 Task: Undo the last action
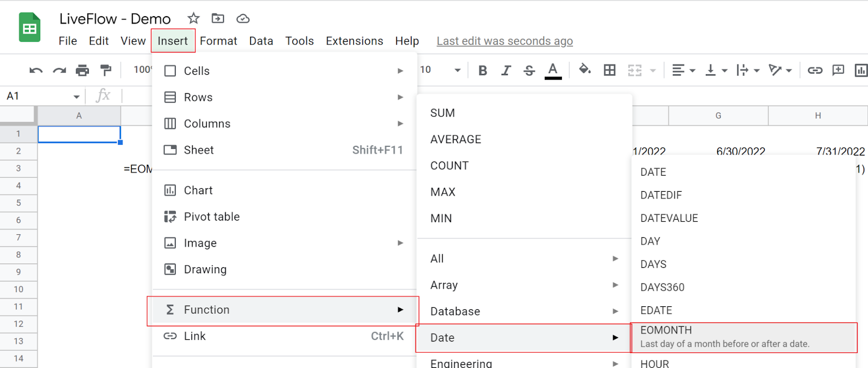pyautogui.click(x=36, y=70)
